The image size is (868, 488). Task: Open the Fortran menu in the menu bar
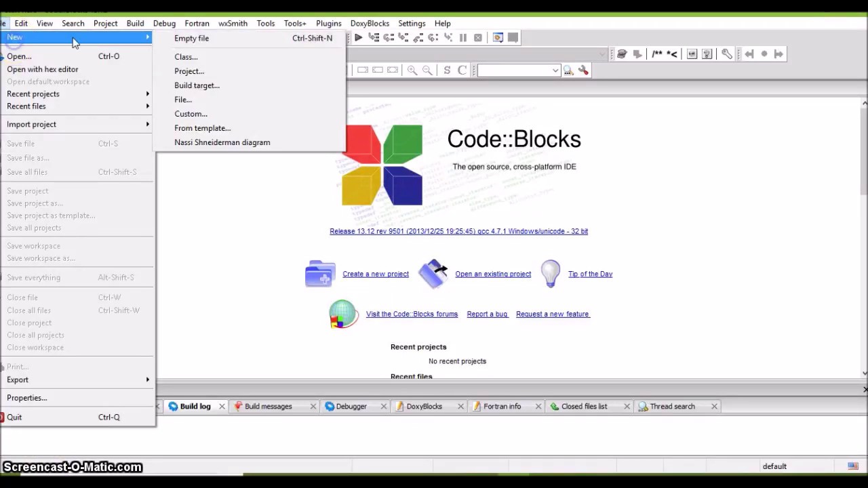(197, 23)
